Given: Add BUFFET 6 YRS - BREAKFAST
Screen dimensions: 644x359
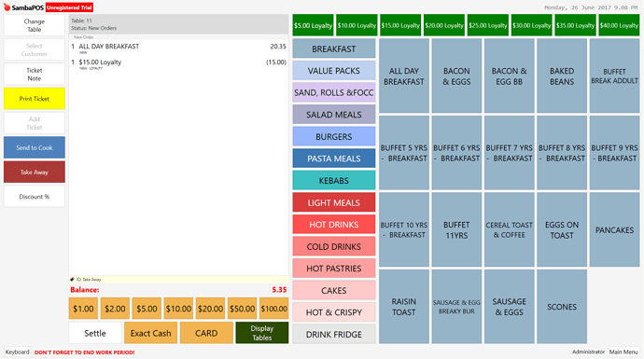Looking at the screenshot, I should 456,153.
